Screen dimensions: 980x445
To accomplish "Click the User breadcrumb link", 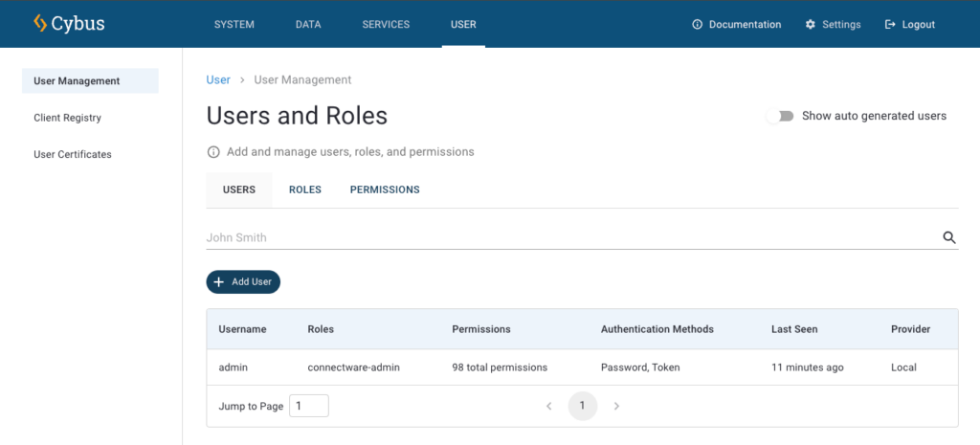I will tap(218, 80).
